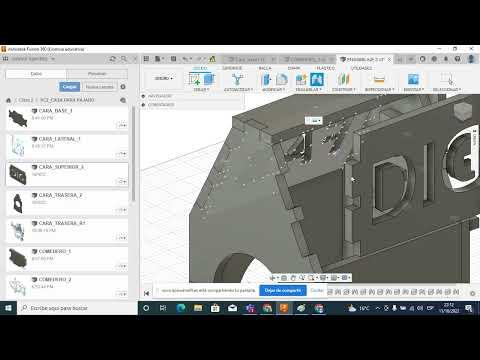The width and height of the screenshot is (480, 360).
Task: Click the blue Cargar button
Action: click(x=70, y=87)
